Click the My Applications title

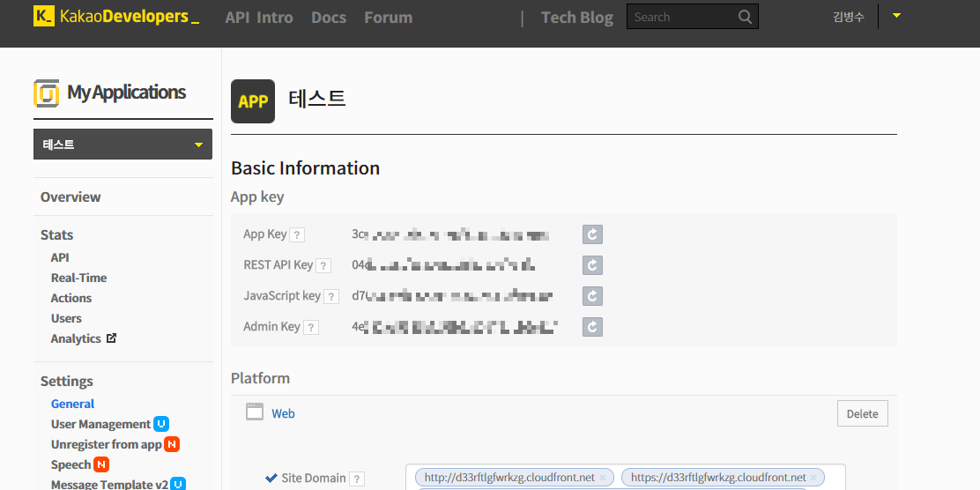[126, 93]
